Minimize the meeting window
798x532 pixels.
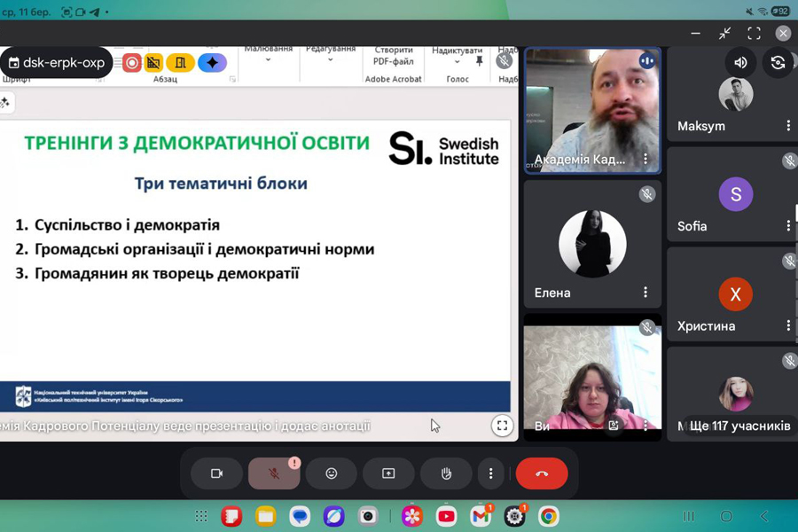[696, 34]
